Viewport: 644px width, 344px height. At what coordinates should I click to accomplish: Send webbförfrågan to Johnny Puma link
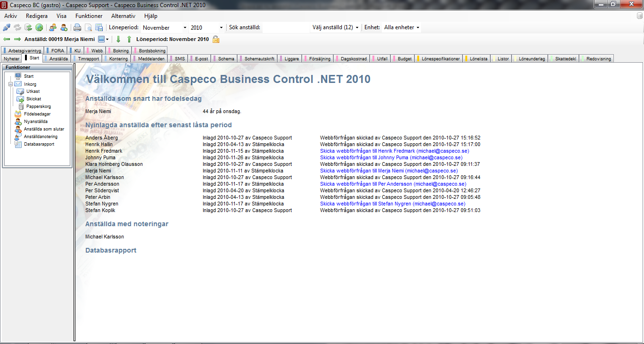(391, 157)
